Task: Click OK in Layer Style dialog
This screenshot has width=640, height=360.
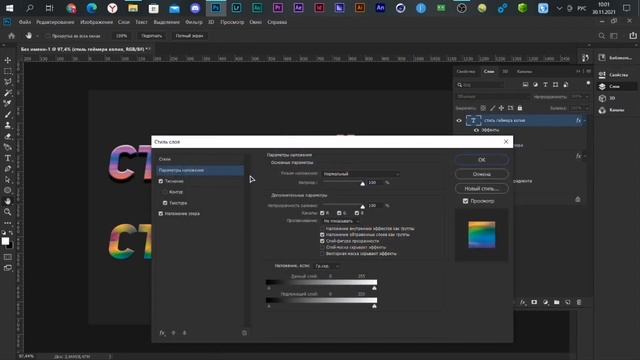Action: coord(482,160)
